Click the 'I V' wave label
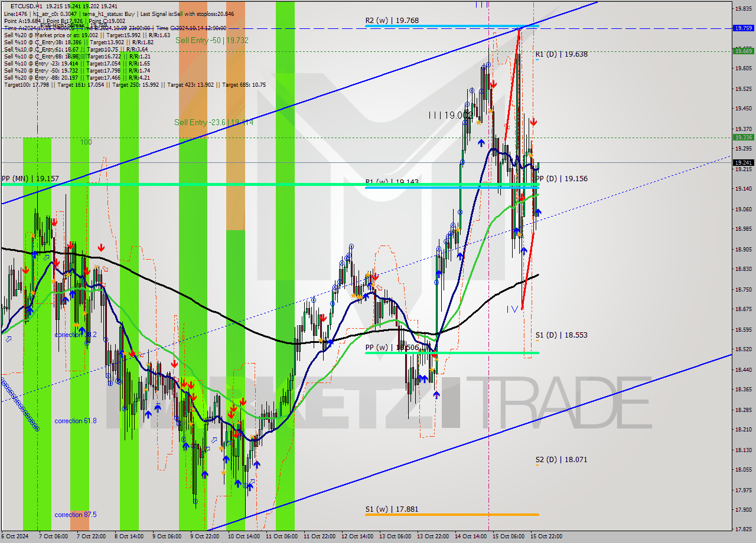This screenshot has width=756, height=543. point(511,309)
